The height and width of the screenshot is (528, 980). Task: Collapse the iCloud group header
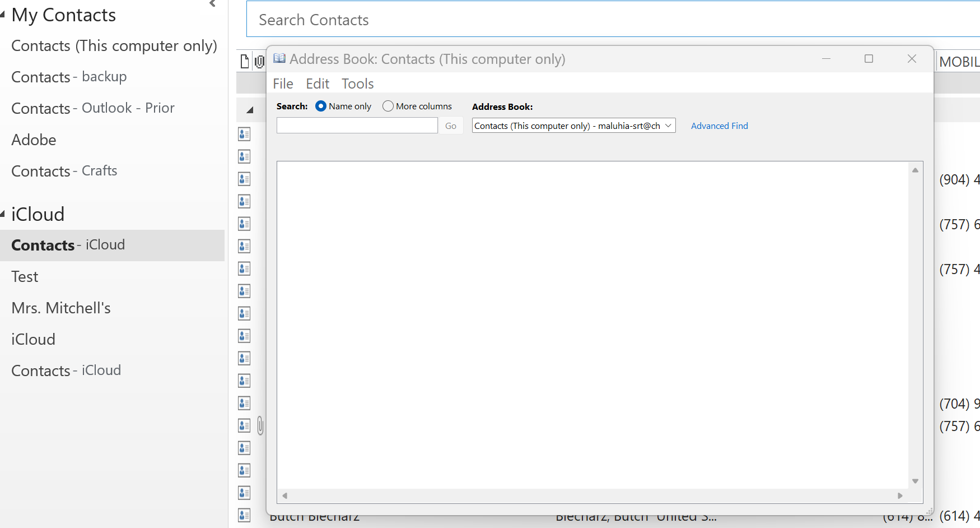[x=2, y=214]
